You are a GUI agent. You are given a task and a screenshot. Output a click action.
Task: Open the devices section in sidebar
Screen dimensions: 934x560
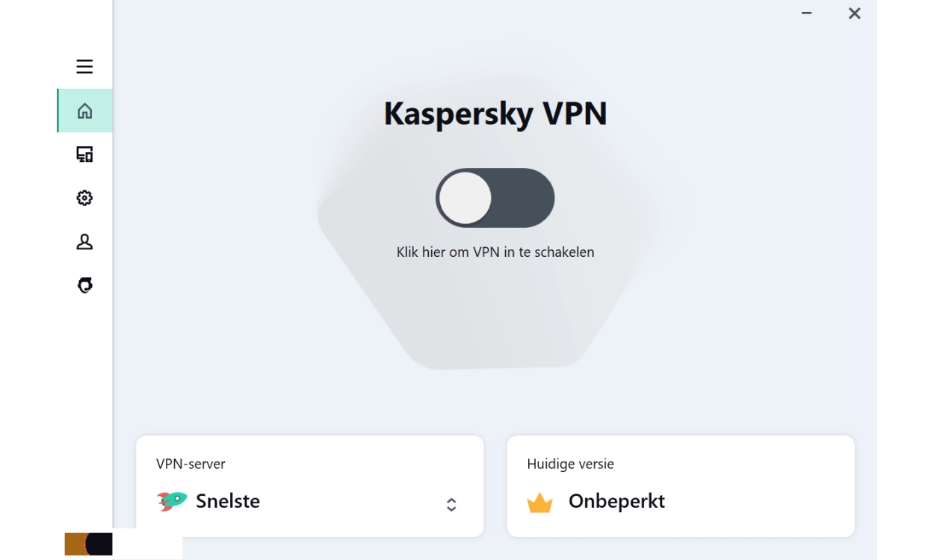pyautogui.click(x=85, y=155)
